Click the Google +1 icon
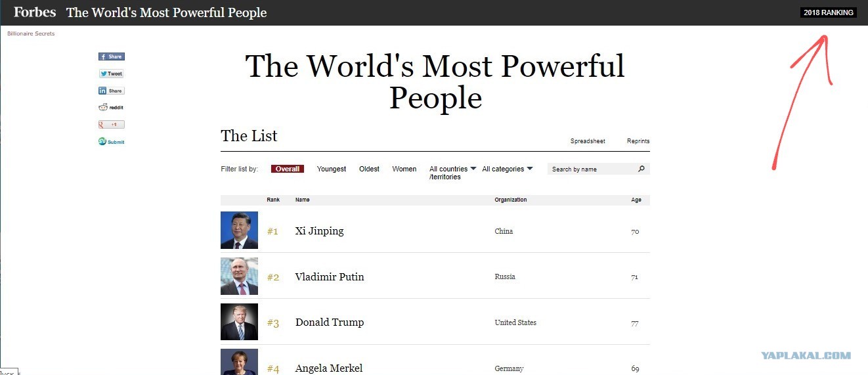Image resolution: width=868 pixels, height=375 pixels. click(111, 124)
